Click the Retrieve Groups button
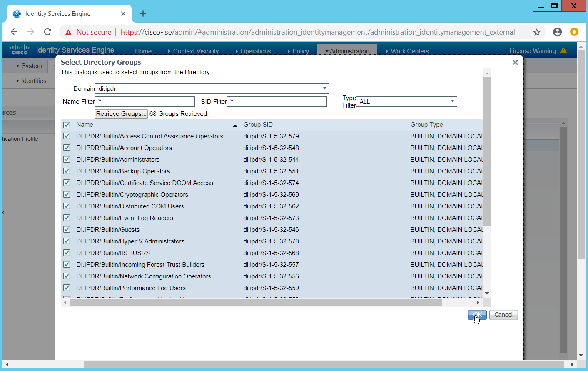This screenshot has width=588, height=371. pyautogui.click(x=121, y=114)
